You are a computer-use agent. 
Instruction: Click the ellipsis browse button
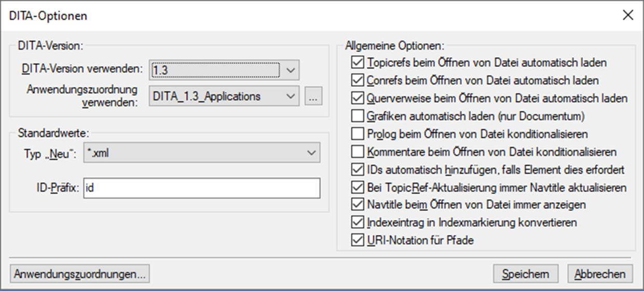tap(313, 96)
